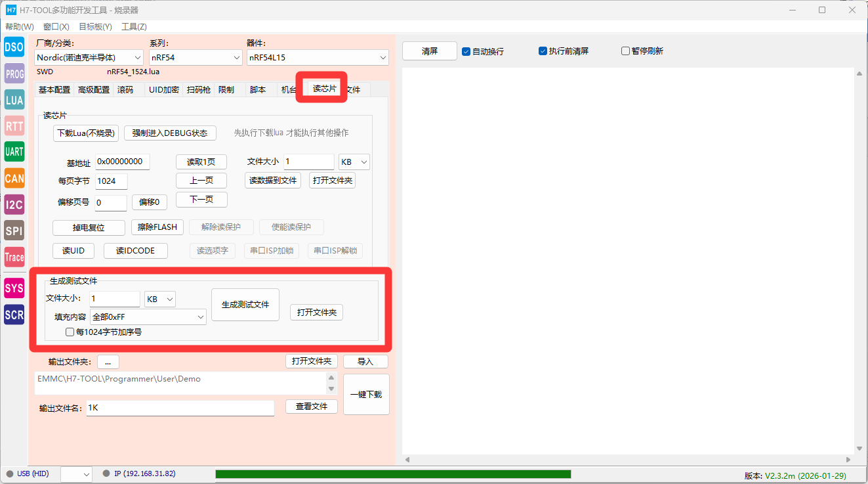This screenshot has width=868, height=484.
Task: Switch to the 基本配置 tab
Action: pos(54,90)
